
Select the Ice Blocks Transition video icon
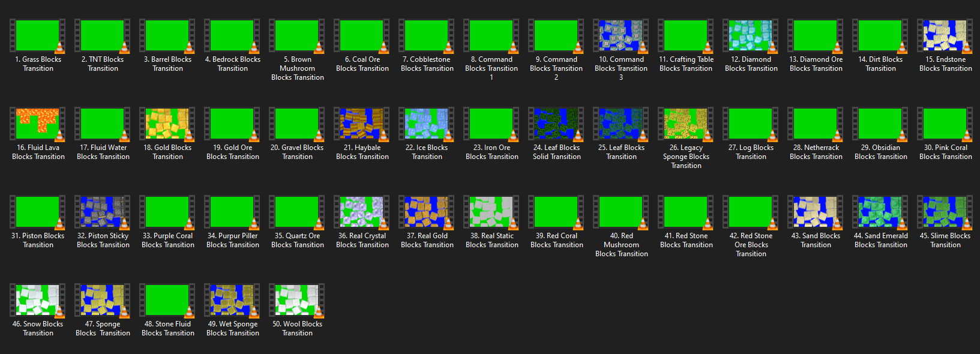tap(426, 124)
